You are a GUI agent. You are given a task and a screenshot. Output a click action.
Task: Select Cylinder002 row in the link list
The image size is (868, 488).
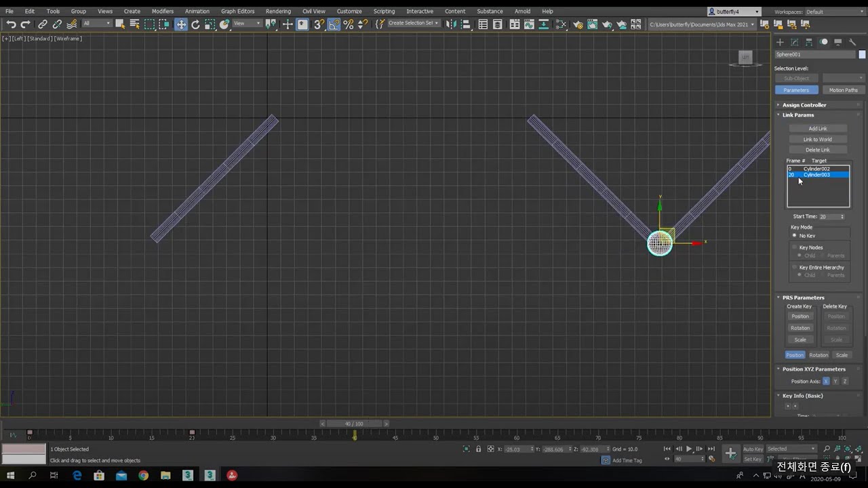click(x=818, y=169)
